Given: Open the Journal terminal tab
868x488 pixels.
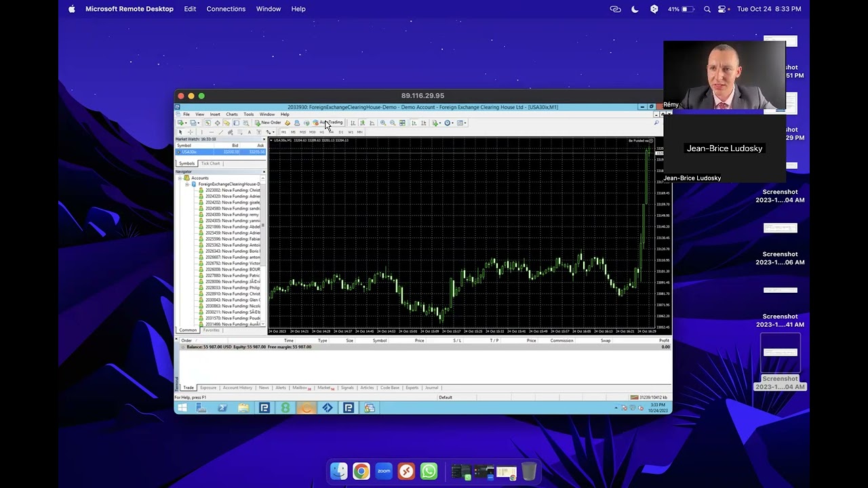Looking at the screenshot, I should tap(431, 388).
